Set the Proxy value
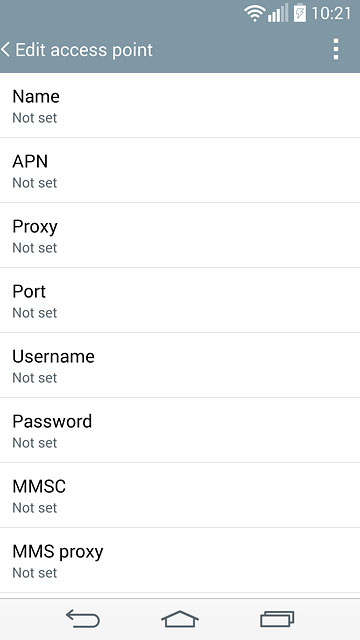 coord(180,236)
